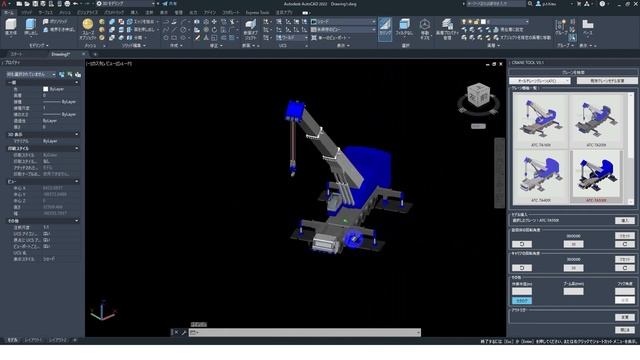Create a Section Plane (断面オブジェクト)
This screenshot has width=640, height=360.
pos(251,29)
